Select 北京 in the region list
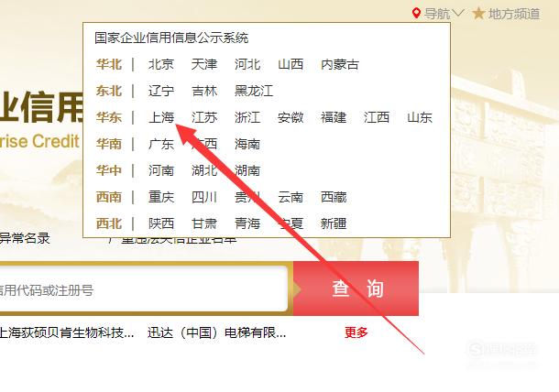Screen dimensions: 559x392 [x=161, y=64]
